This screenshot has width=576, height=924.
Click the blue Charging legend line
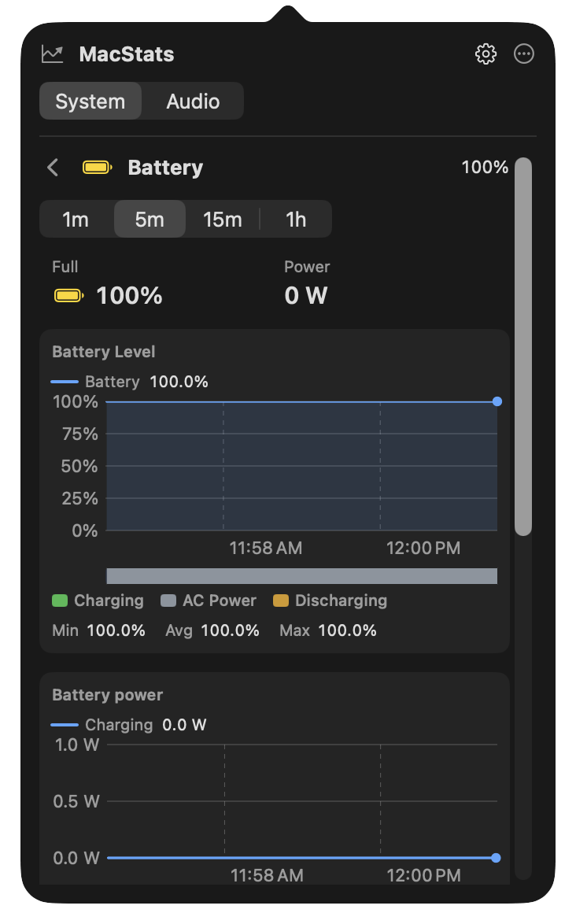pyautogui.click(x=65, y=725)
